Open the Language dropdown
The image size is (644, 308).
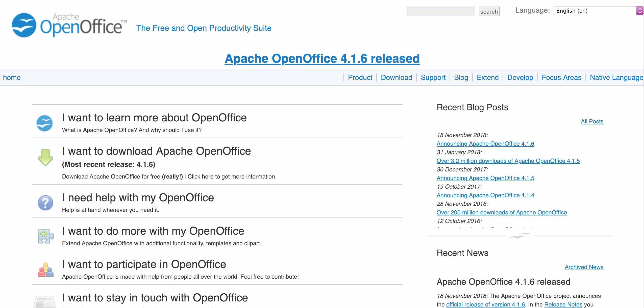598,11
